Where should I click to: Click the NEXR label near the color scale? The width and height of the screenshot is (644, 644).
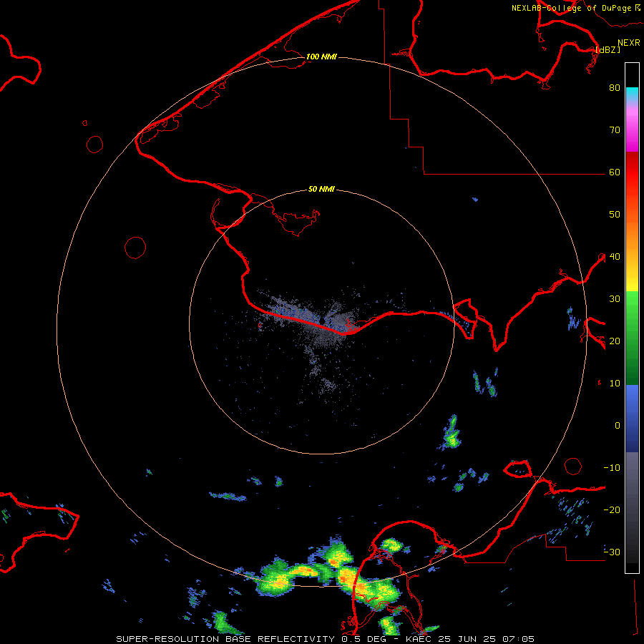pos(629,43)
